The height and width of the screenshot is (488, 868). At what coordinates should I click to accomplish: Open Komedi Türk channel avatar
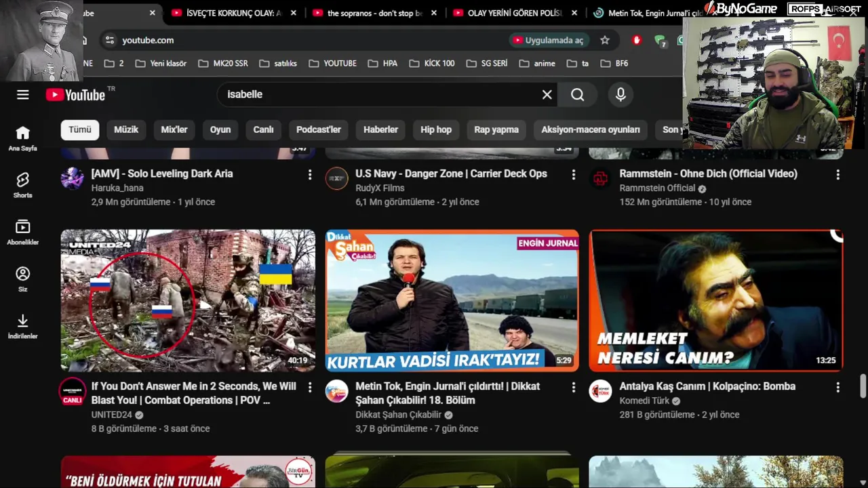(600, 391)
